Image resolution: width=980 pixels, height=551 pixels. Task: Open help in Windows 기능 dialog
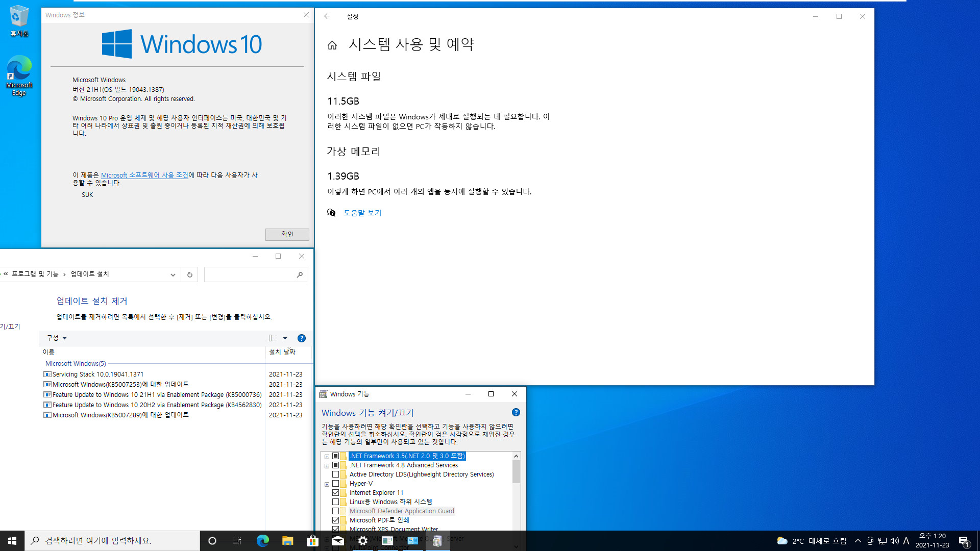point(516,412)
